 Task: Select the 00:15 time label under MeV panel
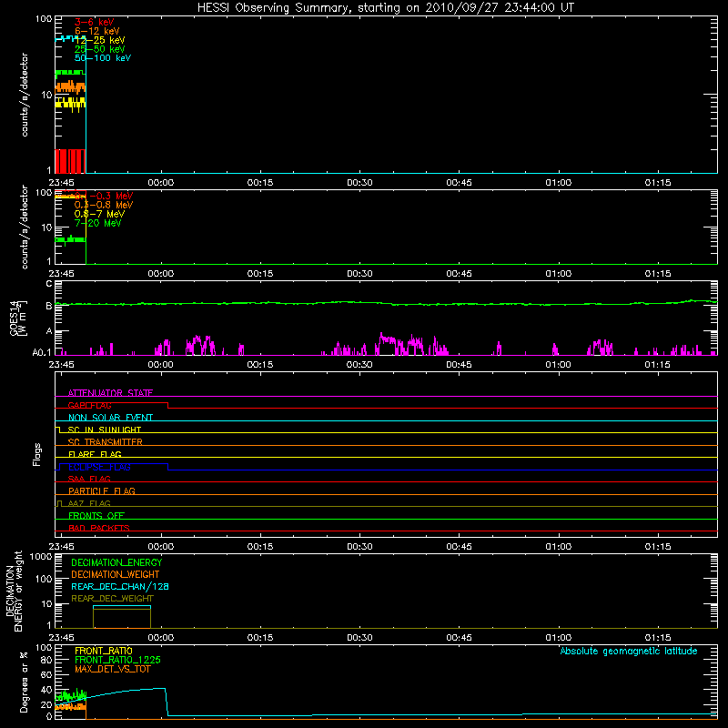tap(260, 274)
